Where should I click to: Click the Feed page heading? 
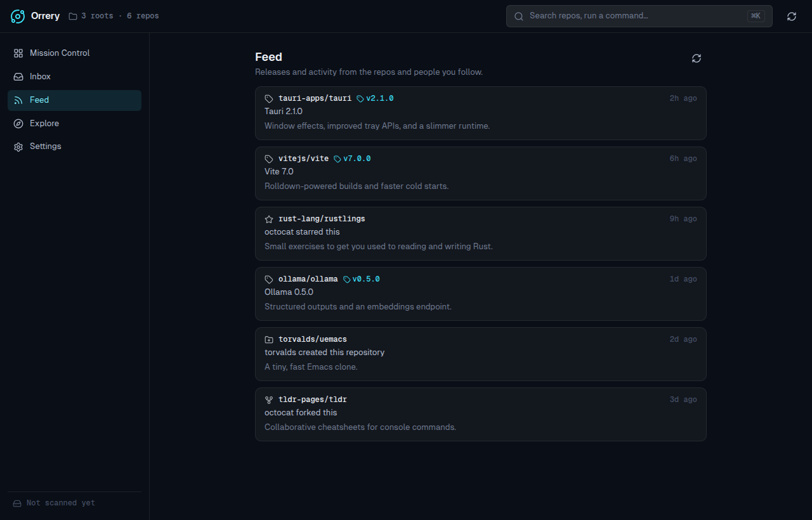[268, 57]
